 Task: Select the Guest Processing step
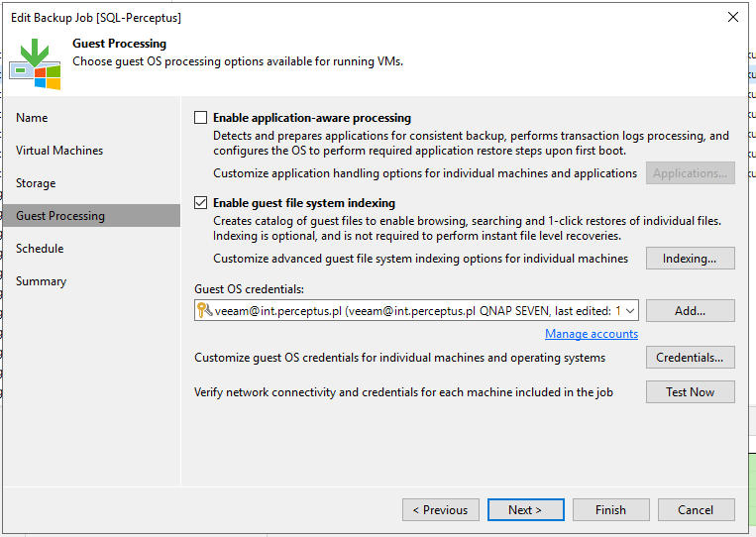[x=91, y=215]
